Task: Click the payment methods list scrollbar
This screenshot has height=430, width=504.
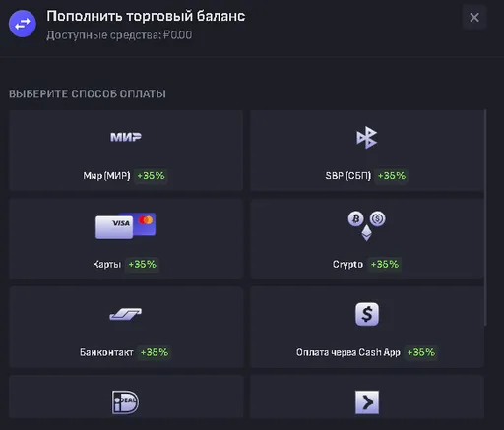Action: (485, 217)
